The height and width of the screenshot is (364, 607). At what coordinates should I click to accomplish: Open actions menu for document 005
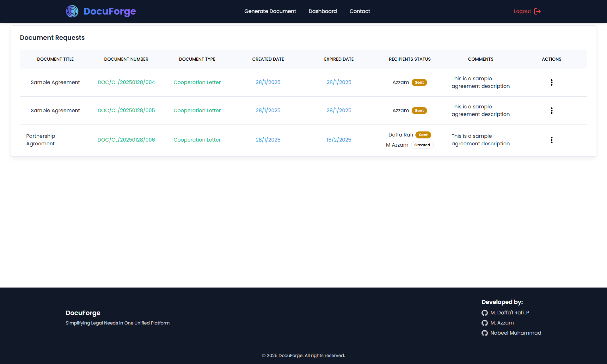[x=551, y=111]
